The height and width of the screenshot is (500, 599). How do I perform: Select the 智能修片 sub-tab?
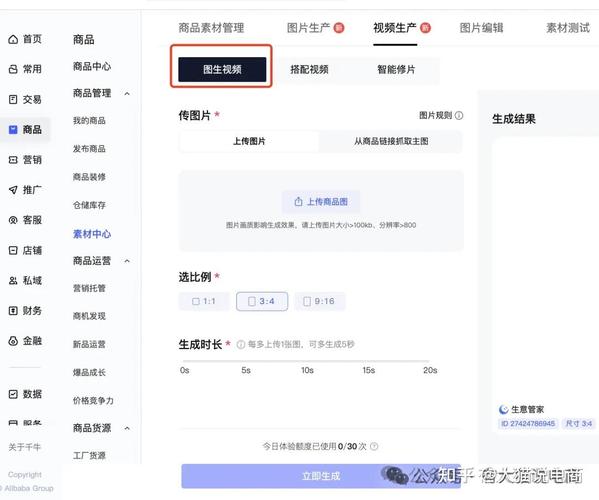coord(396,70)
